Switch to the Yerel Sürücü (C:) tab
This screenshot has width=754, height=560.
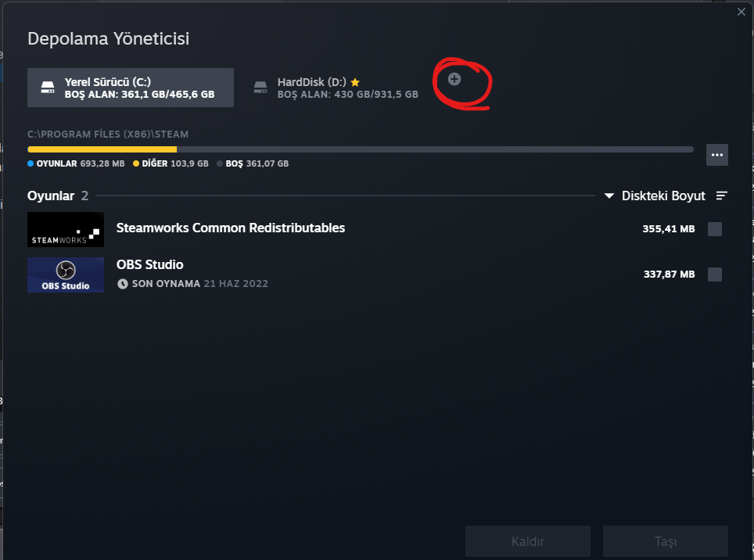coord(131,88)
